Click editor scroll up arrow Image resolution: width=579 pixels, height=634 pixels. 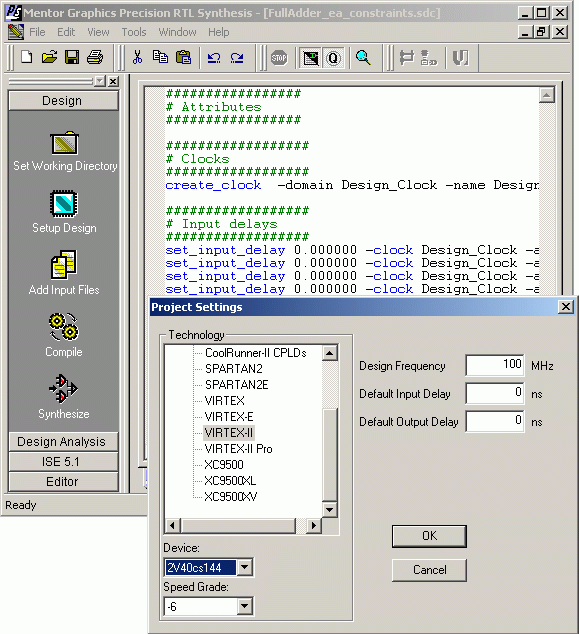[x=546, y=95]
